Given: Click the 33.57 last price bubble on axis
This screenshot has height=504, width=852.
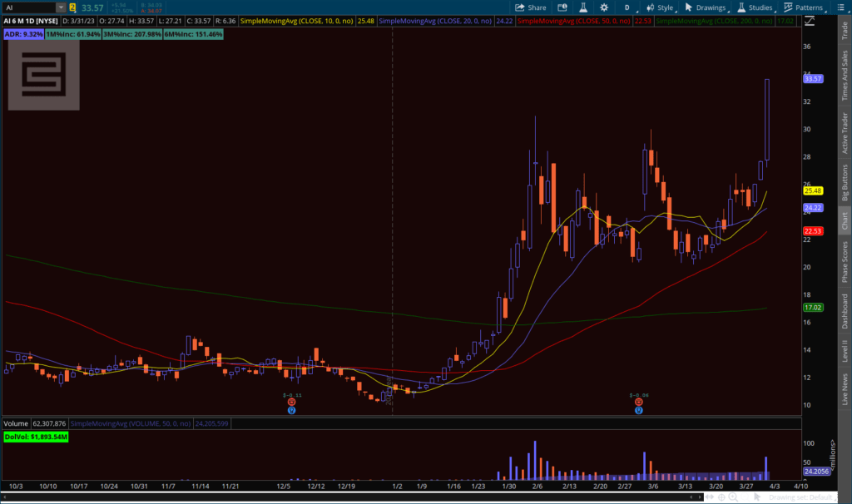Looking at the screenshot, I should 813,79.
